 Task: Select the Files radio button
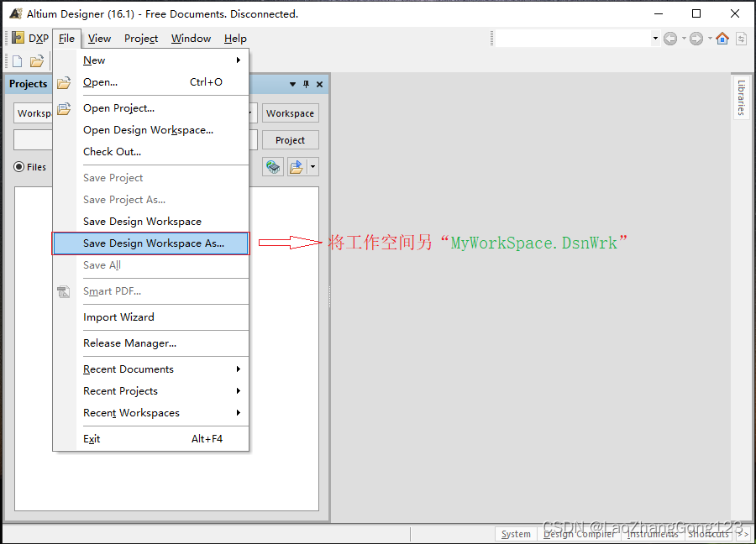click(18, 167)
